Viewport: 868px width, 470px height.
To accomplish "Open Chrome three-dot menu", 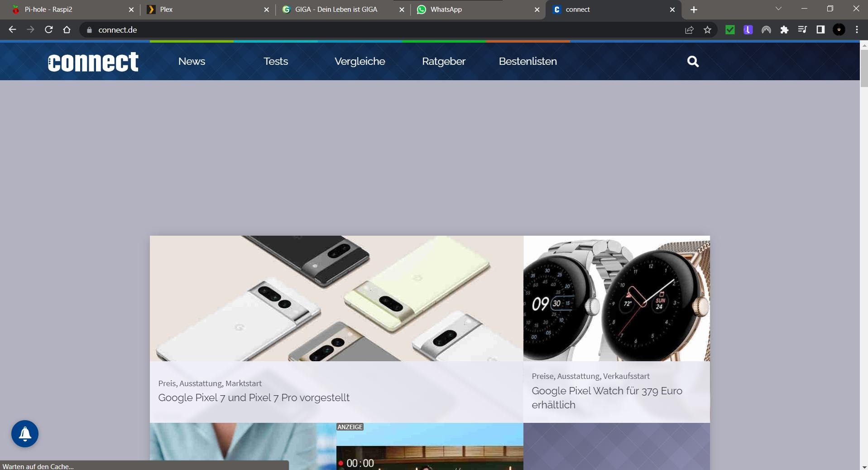I will pyautogui.click(x=857, y=30).
